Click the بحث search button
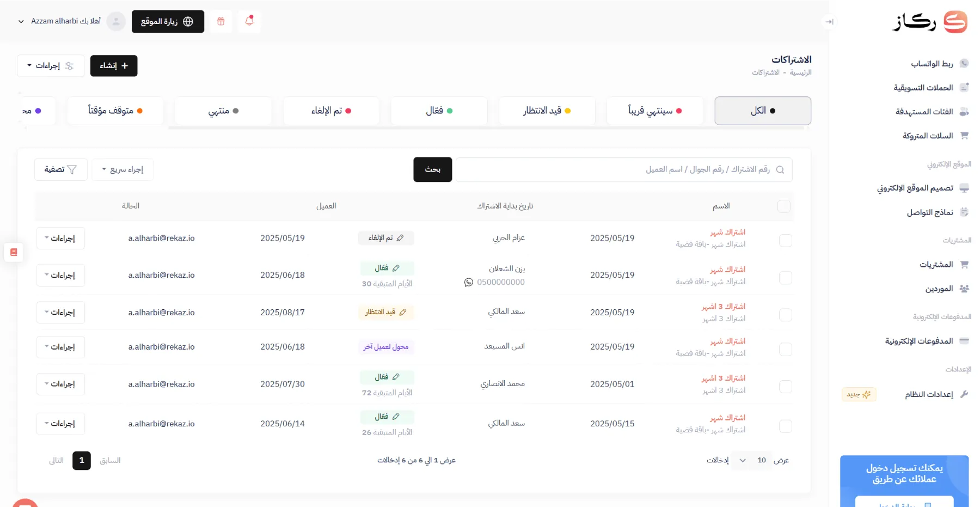 click(432, 169)
